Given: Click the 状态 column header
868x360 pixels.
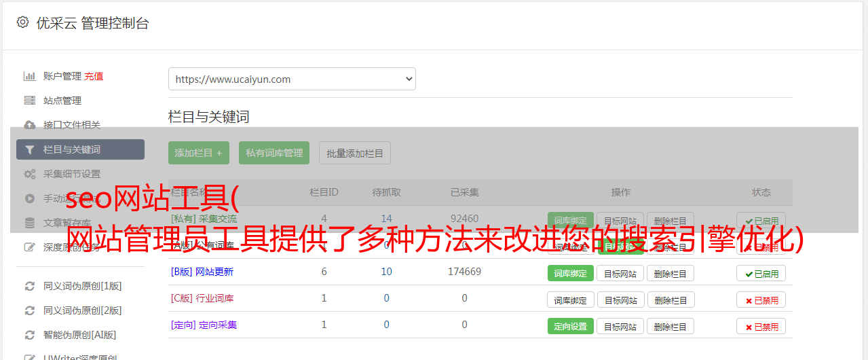Looking at the screenshot, I should tap(761, 192).
